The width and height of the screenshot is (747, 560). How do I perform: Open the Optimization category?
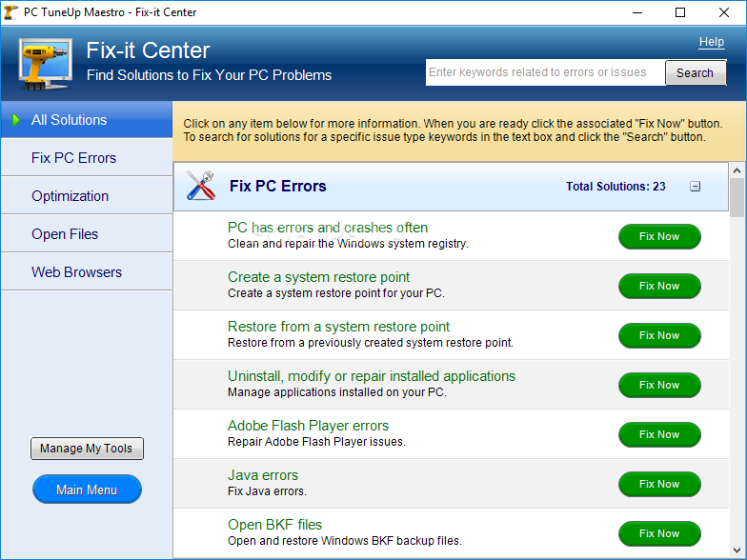point(87,196)
